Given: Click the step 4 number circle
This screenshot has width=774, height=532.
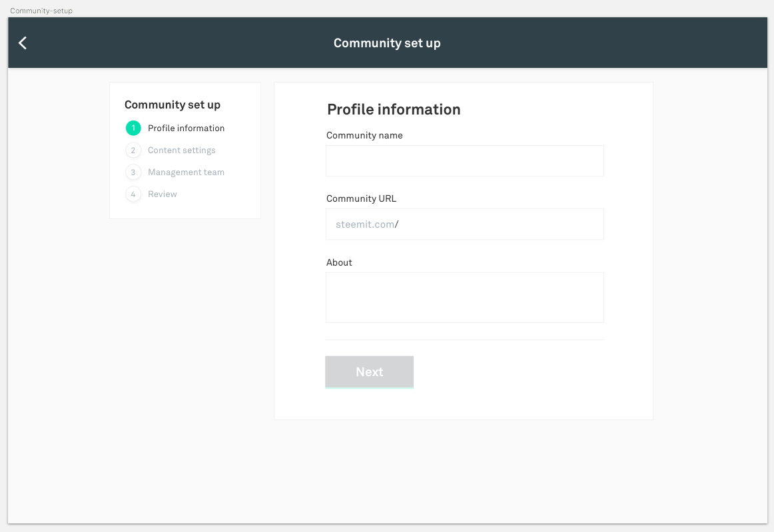Looking at the screenshot, I should click(133, 194).
